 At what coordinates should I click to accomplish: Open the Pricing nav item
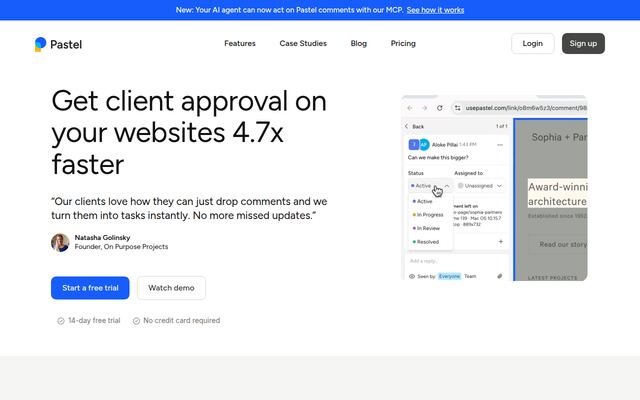[x=403, y=43]
